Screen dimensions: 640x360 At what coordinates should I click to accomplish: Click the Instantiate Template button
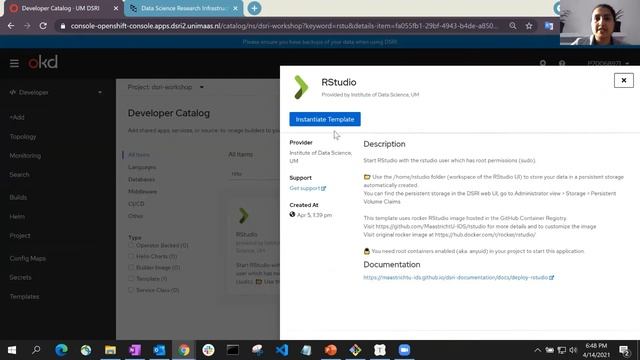tap(325, 119)
